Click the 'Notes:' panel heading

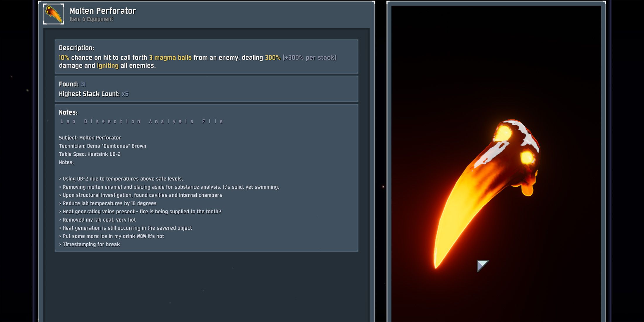point(68,112)
